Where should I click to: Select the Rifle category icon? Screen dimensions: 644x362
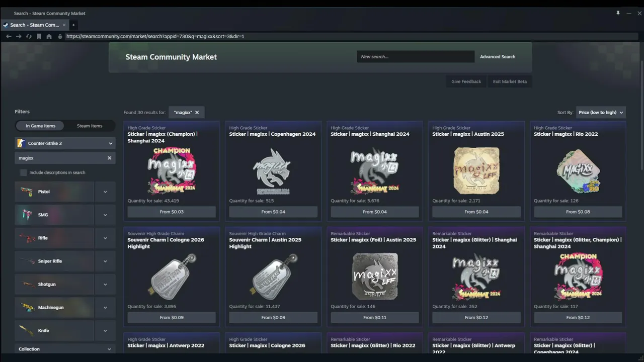(x=27, y=238)
